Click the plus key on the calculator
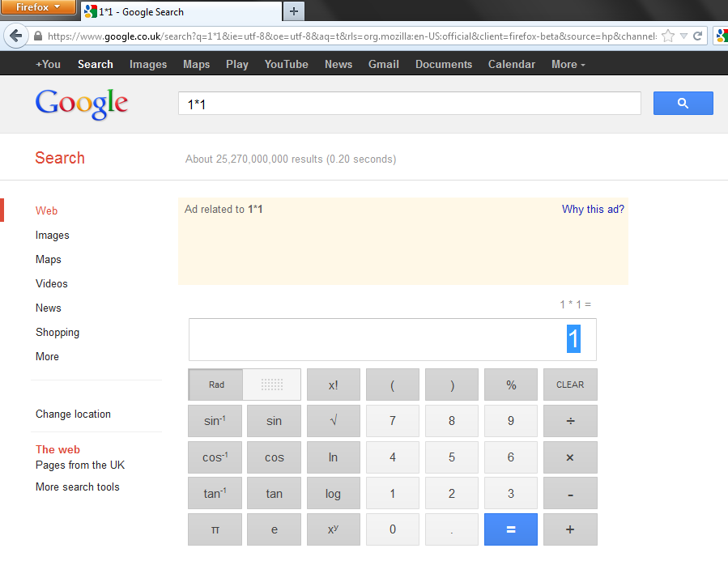 [x=570, y=529]
